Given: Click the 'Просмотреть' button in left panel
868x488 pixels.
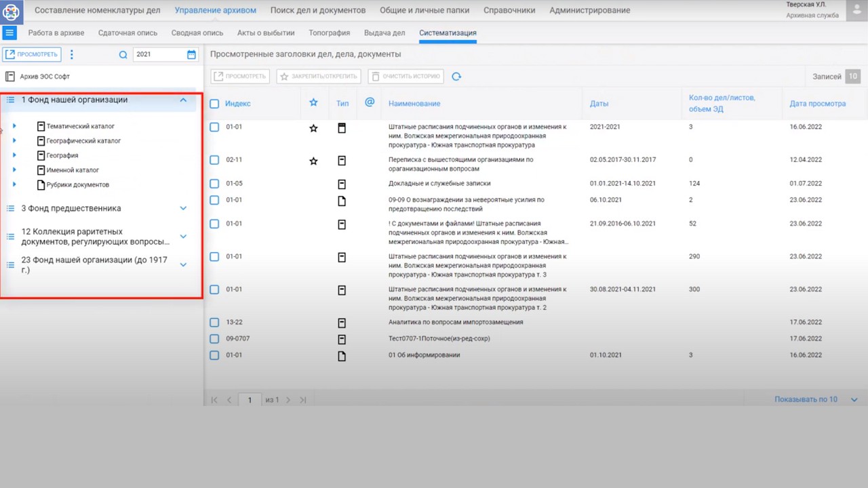Looking at the screenshot, I should click(x=31, y=55).
